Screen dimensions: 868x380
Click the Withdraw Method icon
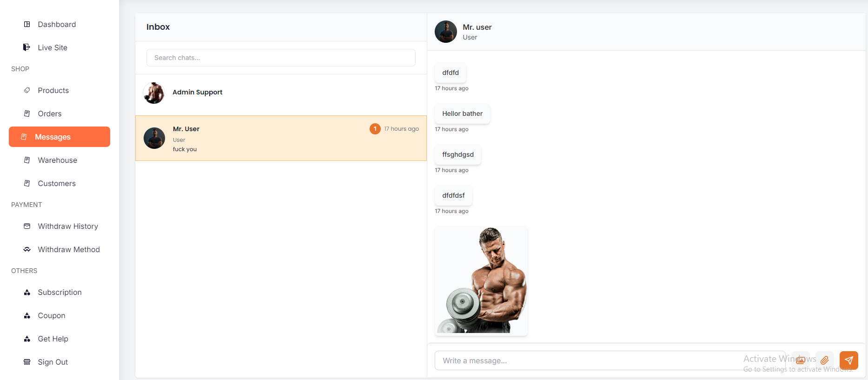click(x=27, y=249)
